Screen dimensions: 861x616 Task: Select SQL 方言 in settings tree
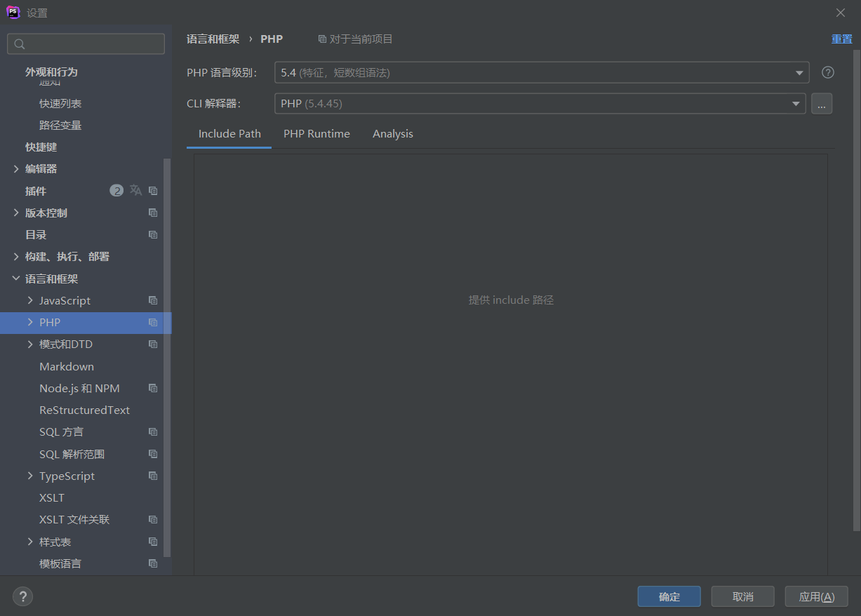click(61, 432)
